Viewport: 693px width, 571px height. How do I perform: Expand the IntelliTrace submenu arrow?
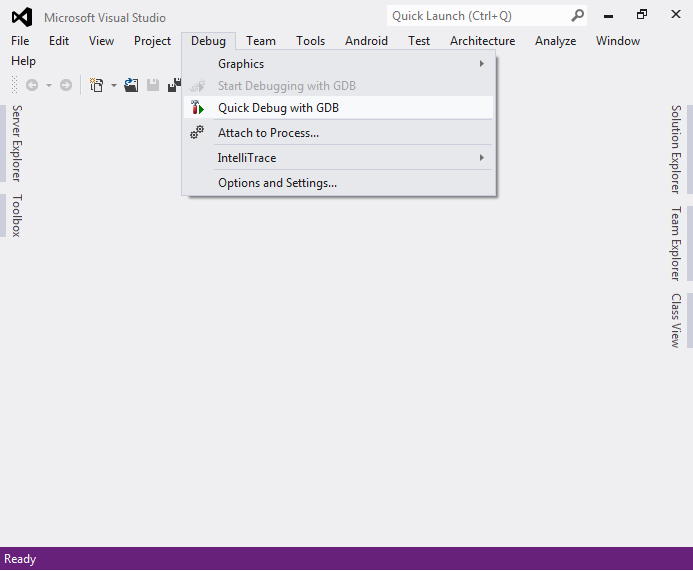point(482,157)
